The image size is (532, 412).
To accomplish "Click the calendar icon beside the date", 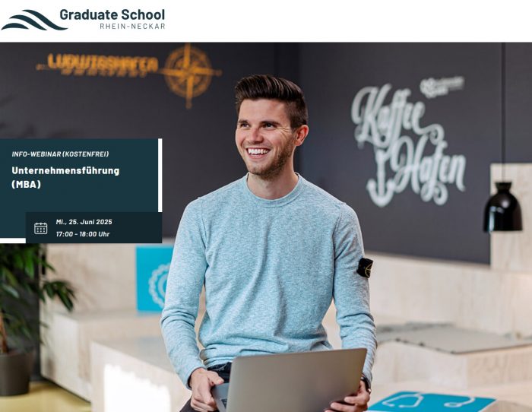I will coord(41,228).
